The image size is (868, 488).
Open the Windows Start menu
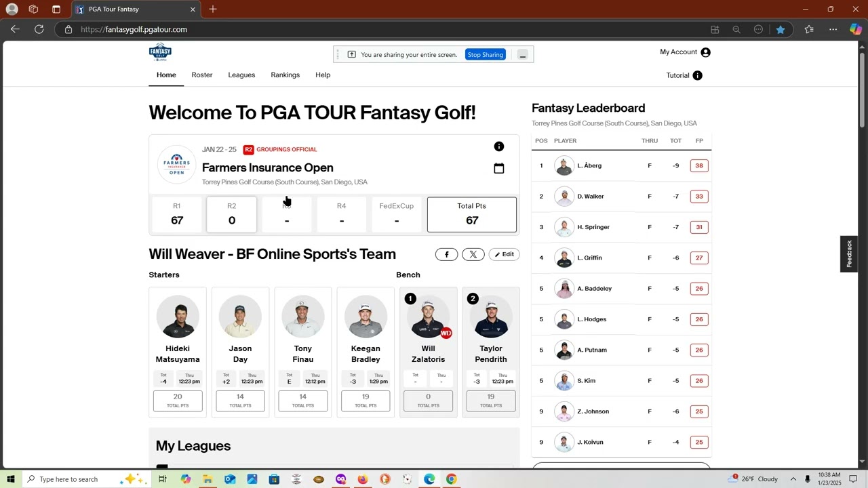[10, 479]
